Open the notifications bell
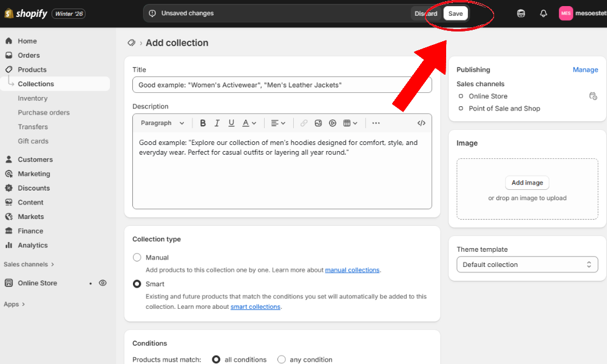The image size is (607, 364). pos(543,13)
